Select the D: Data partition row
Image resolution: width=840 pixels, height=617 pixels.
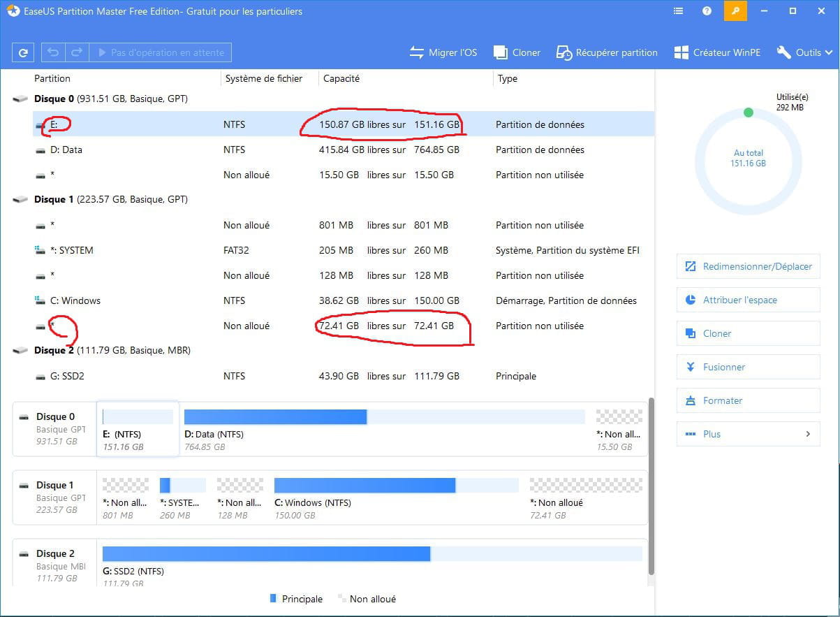(343, 150)
